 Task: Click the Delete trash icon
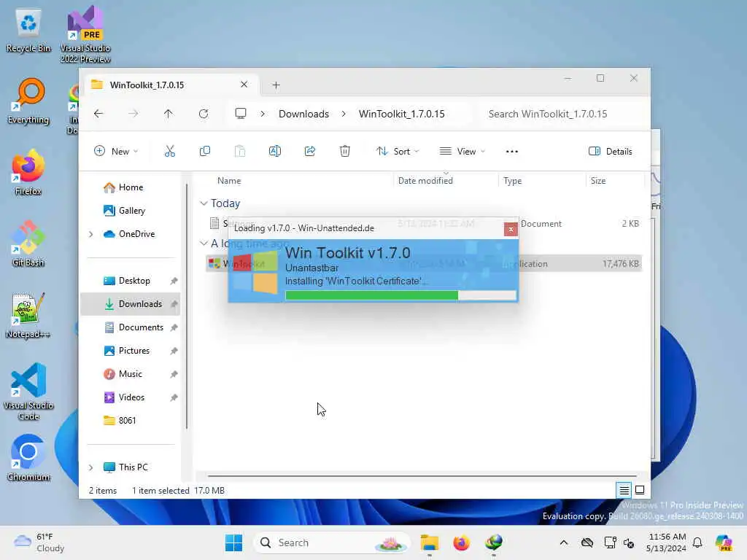(345, 152)
